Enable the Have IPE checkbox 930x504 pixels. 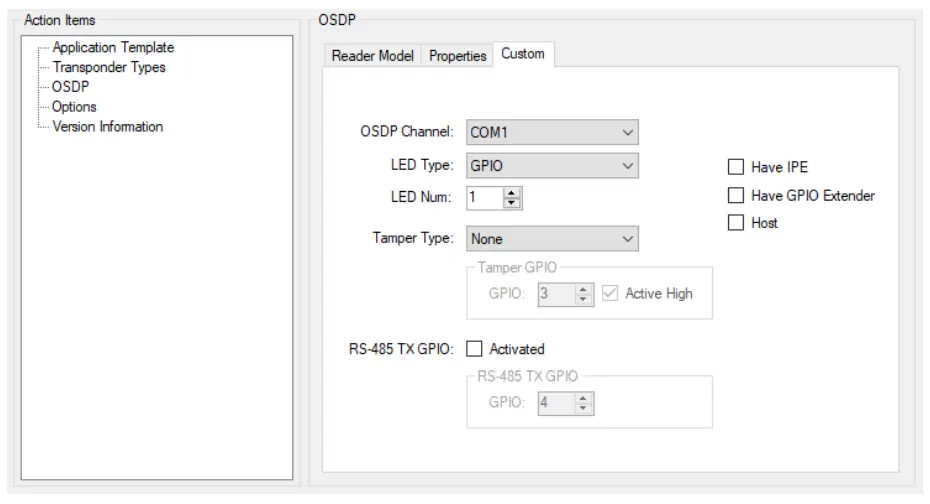737,167
